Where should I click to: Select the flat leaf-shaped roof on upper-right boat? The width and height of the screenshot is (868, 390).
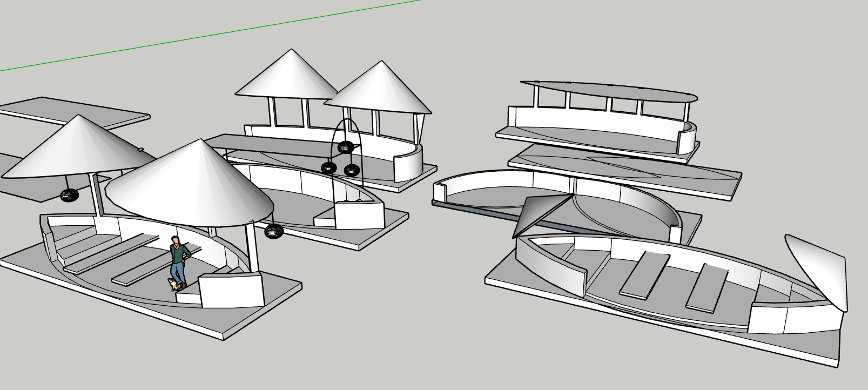click(609, 91)
